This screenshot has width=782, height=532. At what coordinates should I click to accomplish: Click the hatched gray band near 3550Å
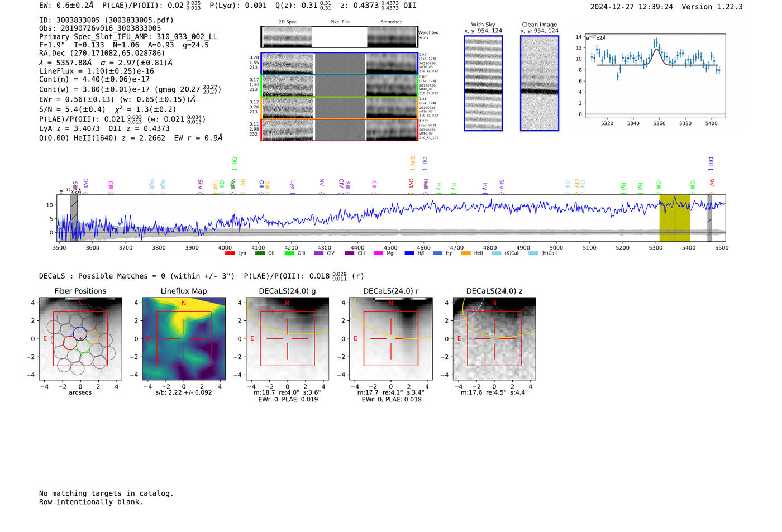[x=74, y=218]
